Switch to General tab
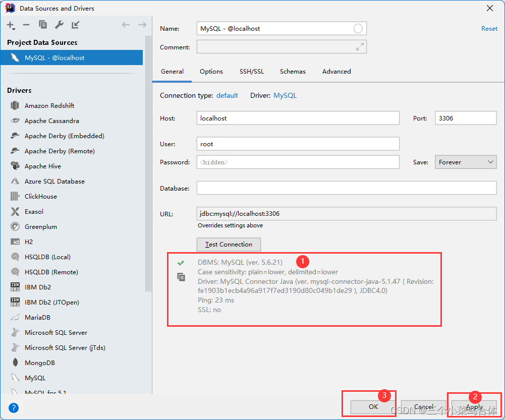Screen dimensions: 505x420 (173, 72)
